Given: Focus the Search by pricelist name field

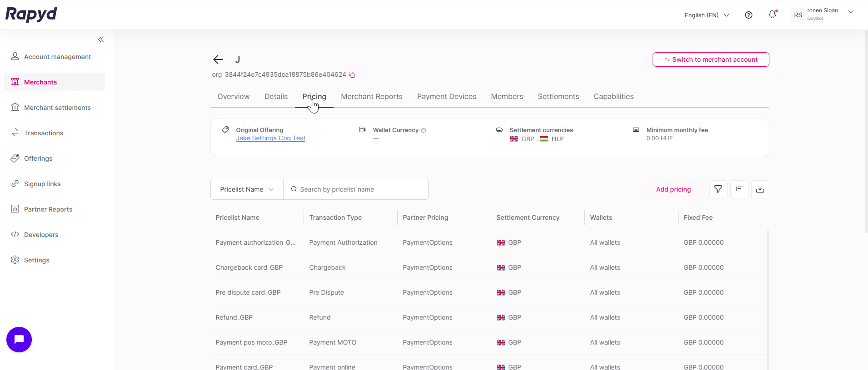Looking at the screenshot, I should [x=356, y=189].
